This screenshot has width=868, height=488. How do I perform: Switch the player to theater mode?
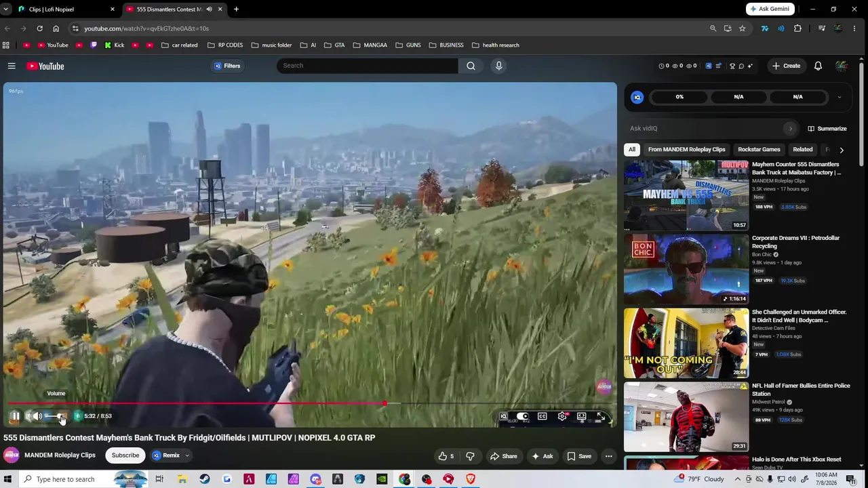tap(581, 416)
